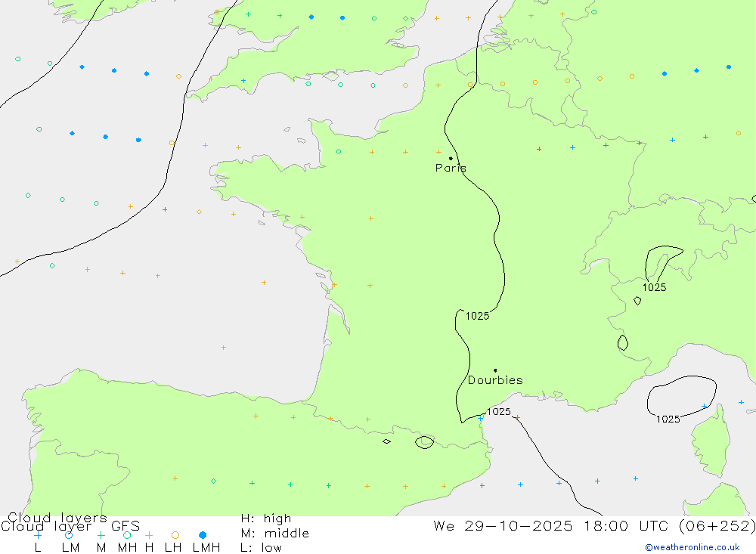Click the MH legend label text

pyautogui.click(x=127, y=548)
